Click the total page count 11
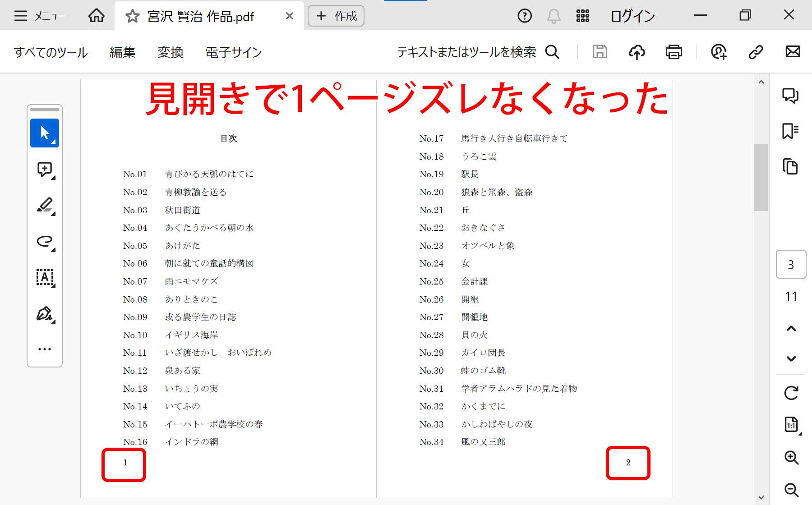This screenshot has width=812, height=505. tap(791, 296)
